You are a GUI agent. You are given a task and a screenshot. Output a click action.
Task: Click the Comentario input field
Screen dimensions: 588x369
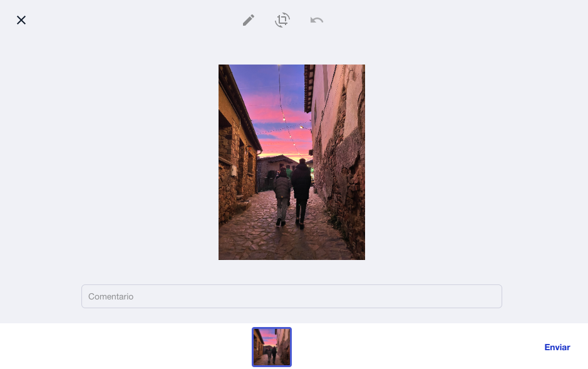coord(291,296)
